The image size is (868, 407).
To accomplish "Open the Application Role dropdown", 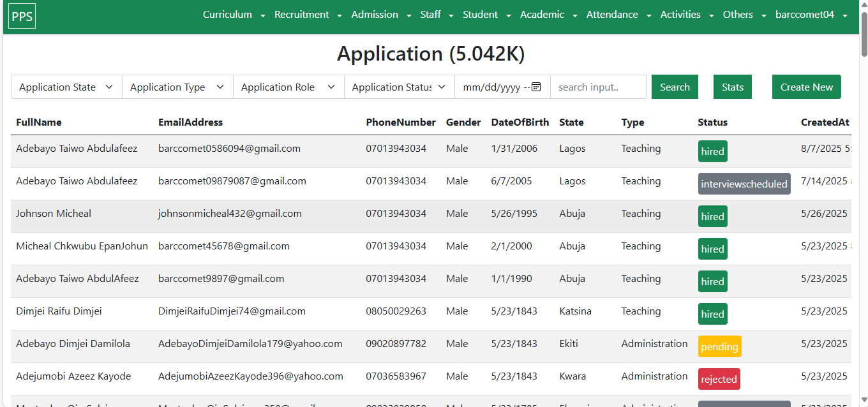I will (x=288, y=87).
